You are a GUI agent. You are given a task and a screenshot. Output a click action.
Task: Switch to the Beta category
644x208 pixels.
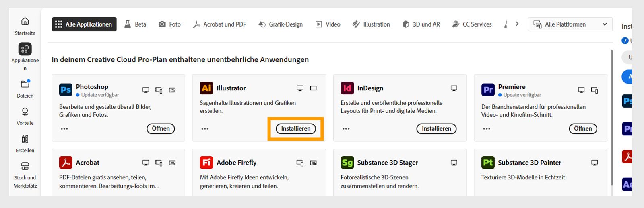[135, 24]
